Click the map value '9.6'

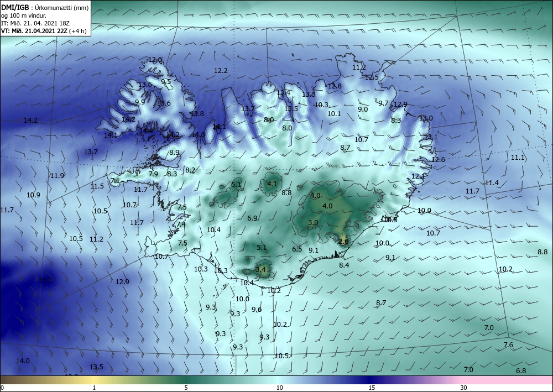tap(257, 310)
